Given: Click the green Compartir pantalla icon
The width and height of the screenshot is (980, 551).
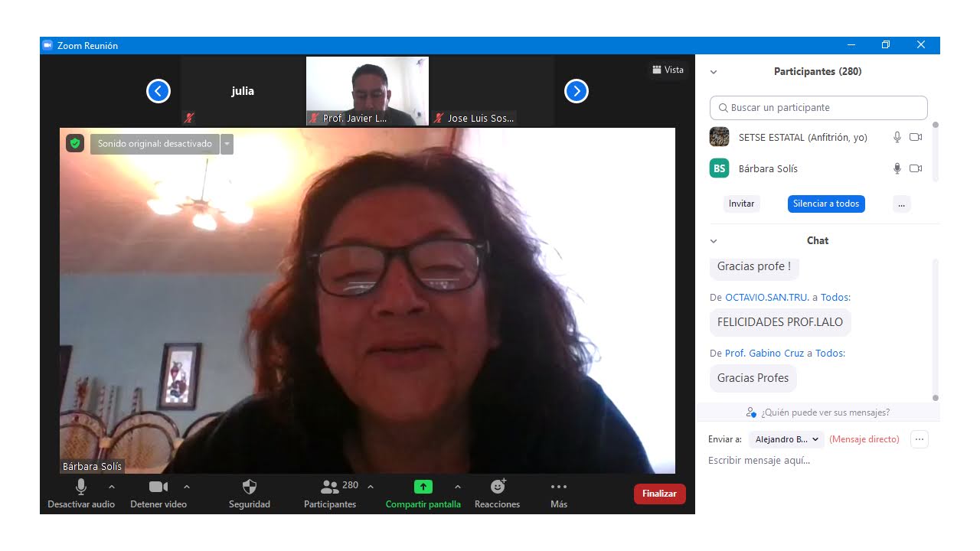Looking at the screenshot, I should click(x=423, y=487).
